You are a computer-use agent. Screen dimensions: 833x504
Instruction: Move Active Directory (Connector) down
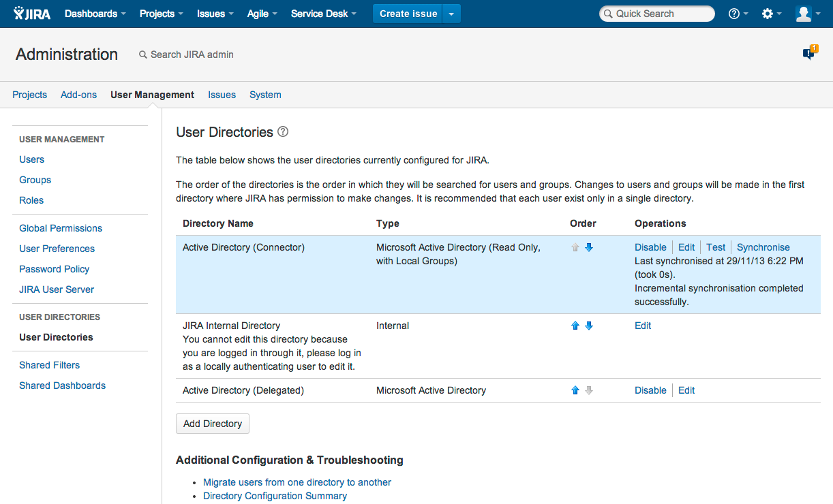click(x=589, y=248)
